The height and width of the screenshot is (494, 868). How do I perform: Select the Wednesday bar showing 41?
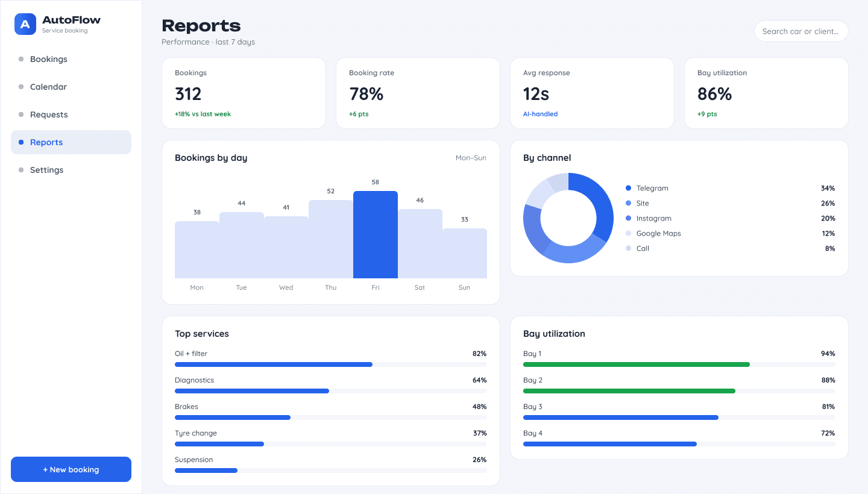coord(286,247)
